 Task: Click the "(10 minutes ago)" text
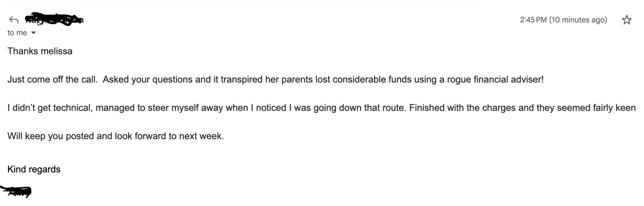click(x=578, y=20)
